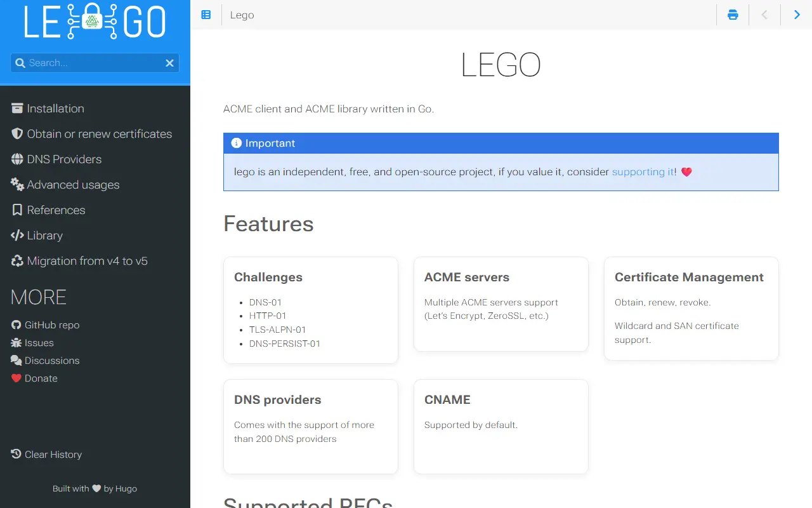The height and width of the screenshot is (508, 812).
Task: Click the info icon in Important notice header
Action: 237,143
